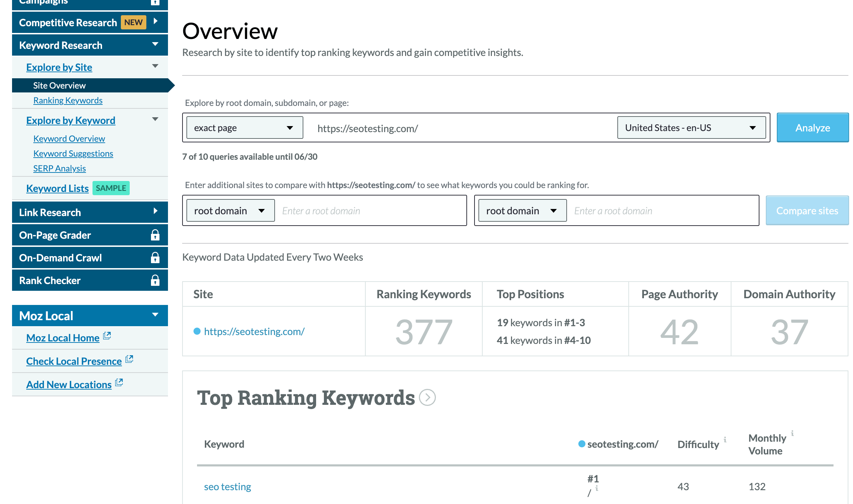The height and width of the screenshot is (504, 853).
Task: Open the United States - en-US locale dropdown
Action: (691, 128)
